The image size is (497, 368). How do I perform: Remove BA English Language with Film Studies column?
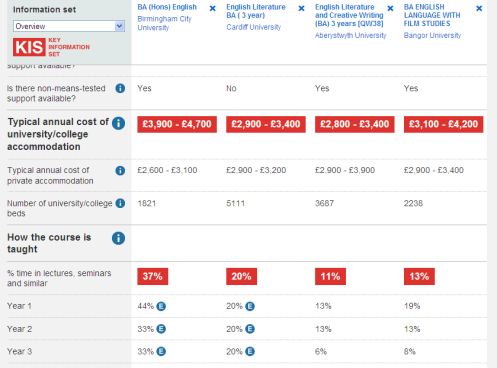[x=479, y=8]
